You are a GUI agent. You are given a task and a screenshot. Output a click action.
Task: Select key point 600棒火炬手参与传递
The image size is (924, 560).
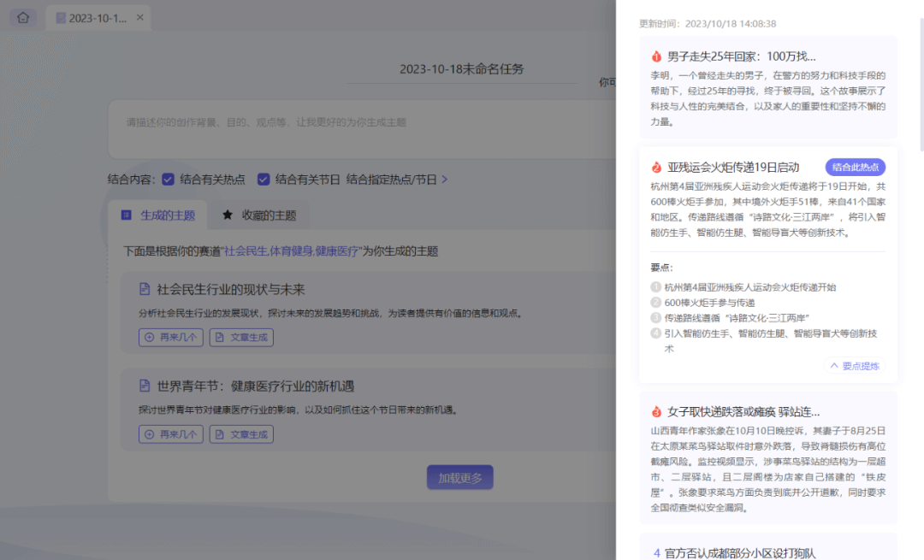pos(709,303)
